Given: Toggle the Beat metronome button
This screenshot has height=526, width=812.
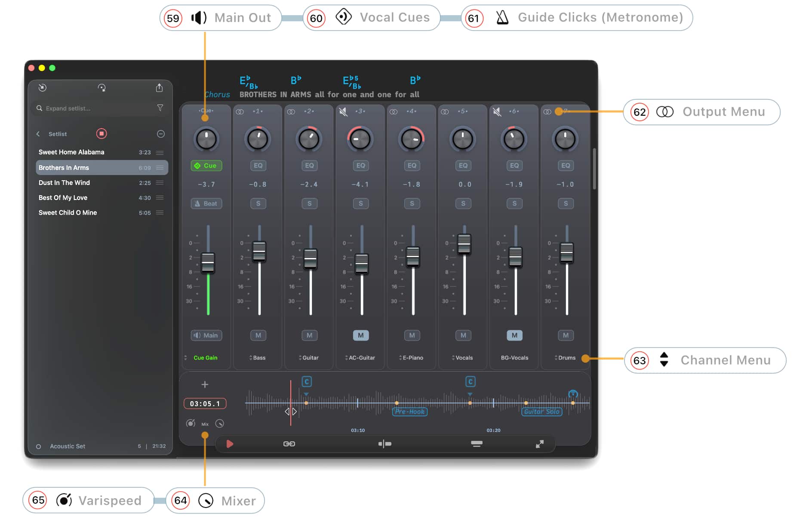Looking at the screenshot, I should point(206,203).
